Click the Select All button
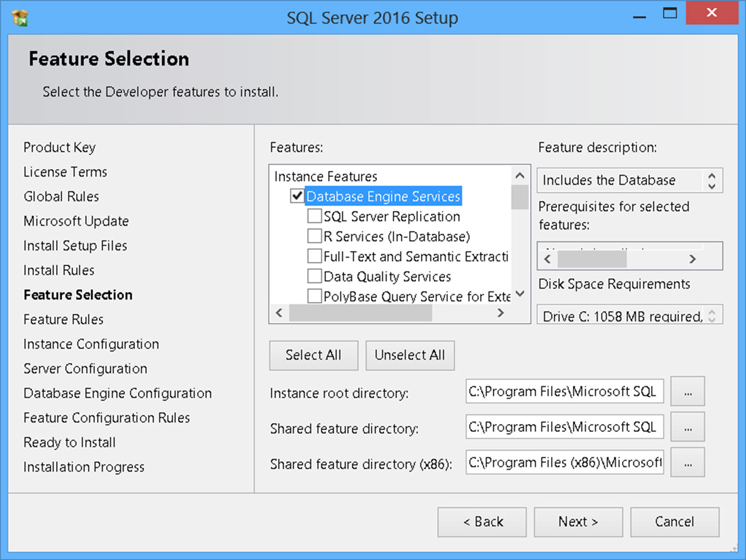The height and width of the screenshot is (560, 746). pyautogui.click(x=313, y=355)
